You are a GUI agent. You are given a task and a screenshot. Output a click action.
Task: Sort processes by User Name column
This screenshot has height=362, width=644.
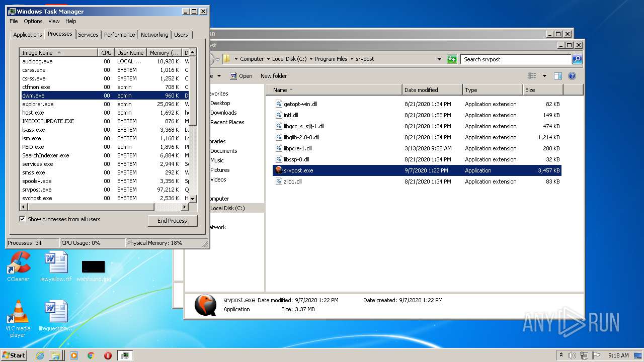point(130,52)
